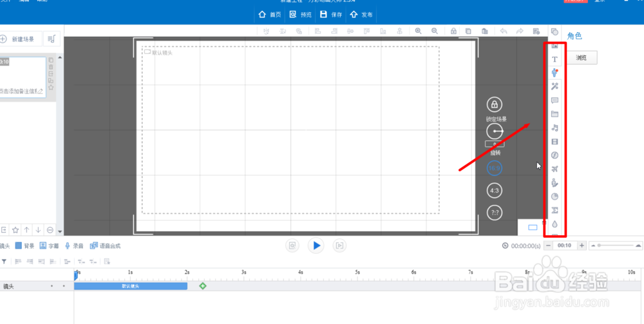Select the 4:3 aspect ratio
Image resolution: width=644 pixels, height=324 pixels.
(x=495, y=191)
